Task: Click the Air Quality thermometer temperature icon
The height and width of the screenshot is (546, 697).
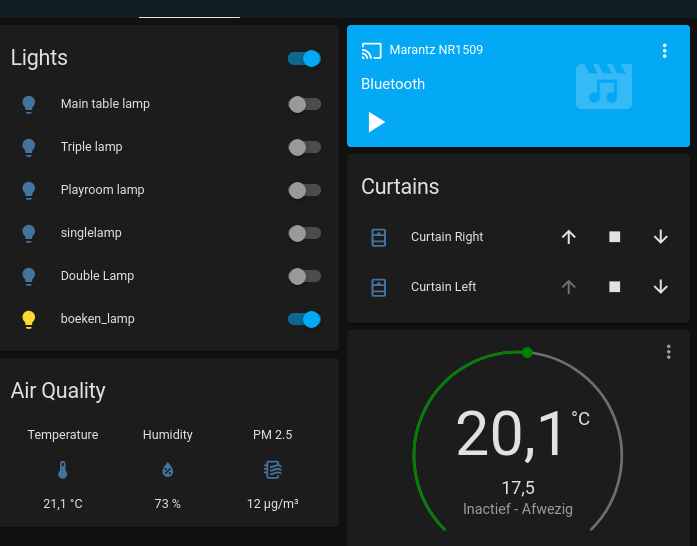Action: click(x=63, y=469)
